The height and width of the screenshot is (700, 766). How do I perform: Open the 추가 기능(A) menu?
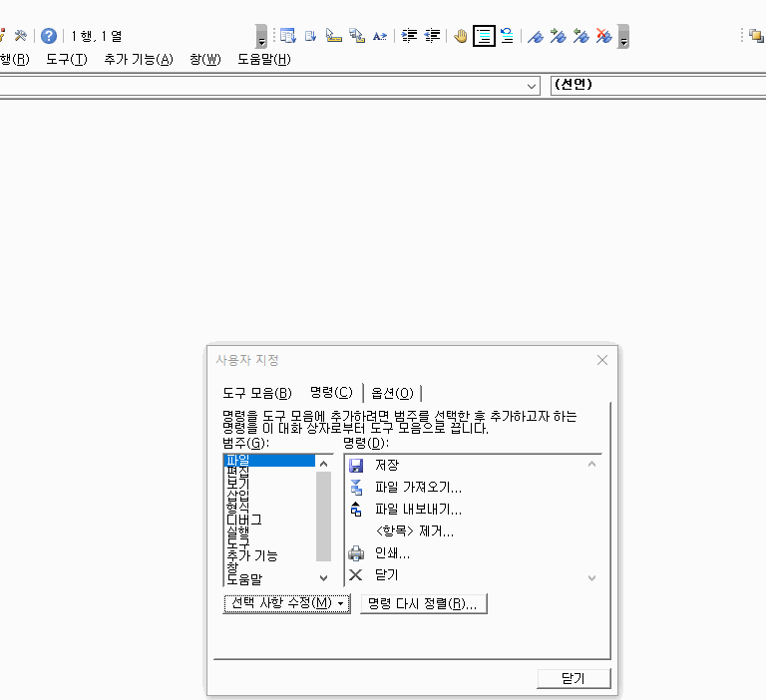[139, 60]
